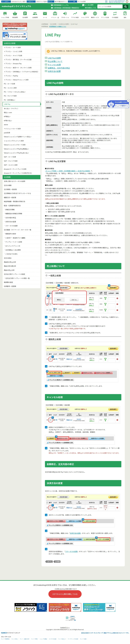Jump to 決済方法の変更 anchor link
This screenshot has height=644, width=130.
54,71
